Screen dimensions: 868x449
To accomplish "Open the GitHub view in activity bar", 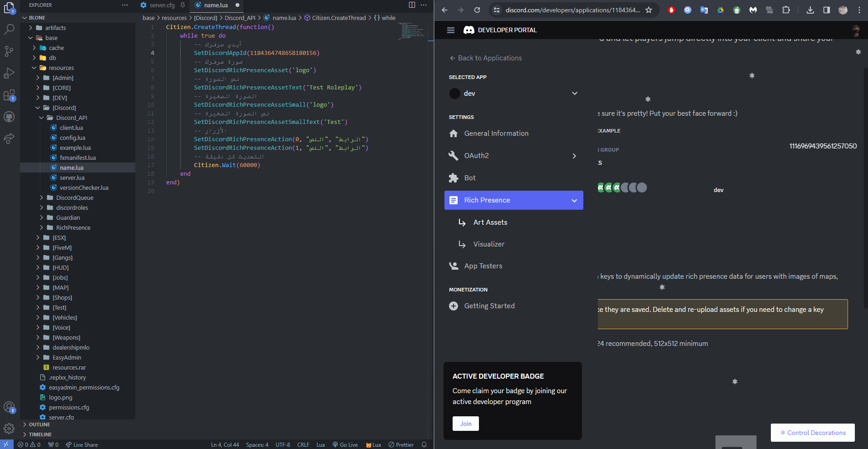I will pyautogui.click(x=9, y=117).
